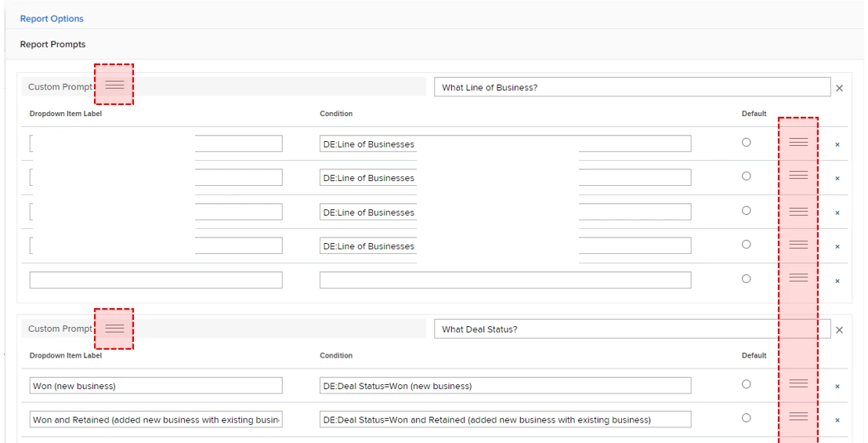The image size is (868, 443).
Task: Click the empty Condition field in fifth row
Action: (505, 280)
